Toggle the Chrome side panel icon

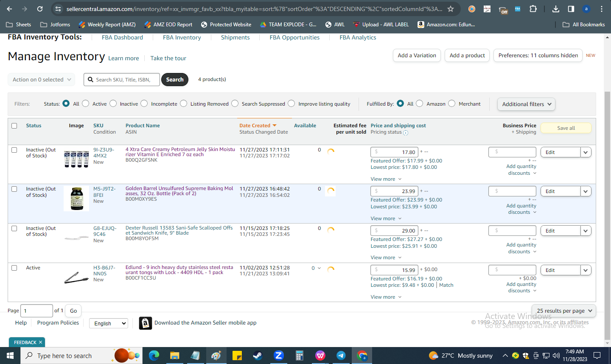tap(571, 9)
